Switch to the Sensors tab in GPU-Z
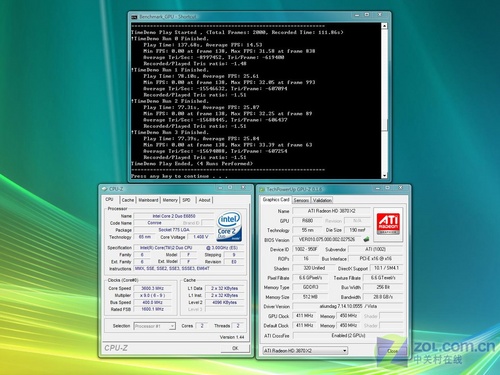Image resolution: width=500 pixels, height=375 pixels. pyautogui.click(x=301, y=200)
